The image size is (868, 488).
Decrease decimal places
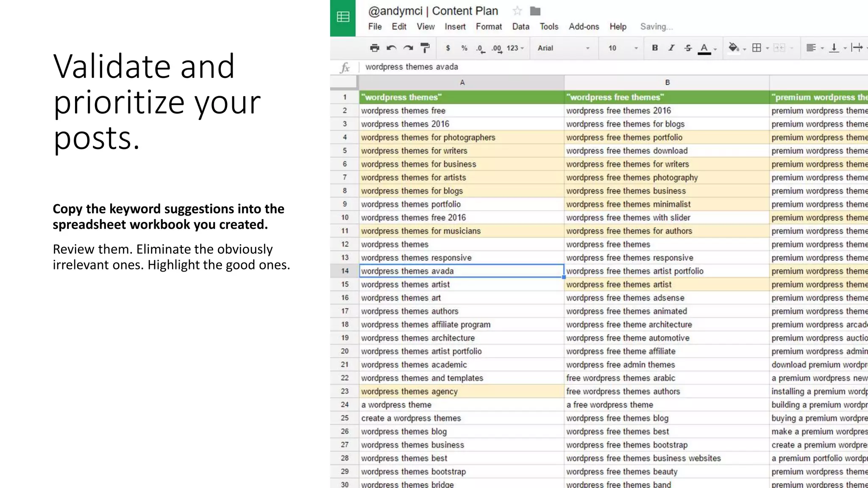point(480,49)
